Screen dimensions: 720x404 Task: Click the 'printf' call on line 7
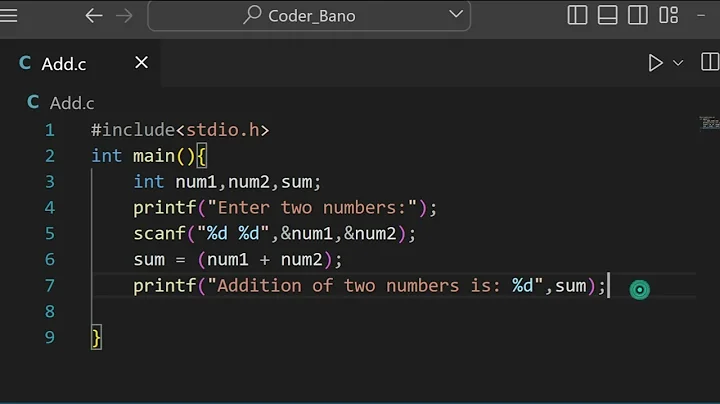click(x=165, y=286)
